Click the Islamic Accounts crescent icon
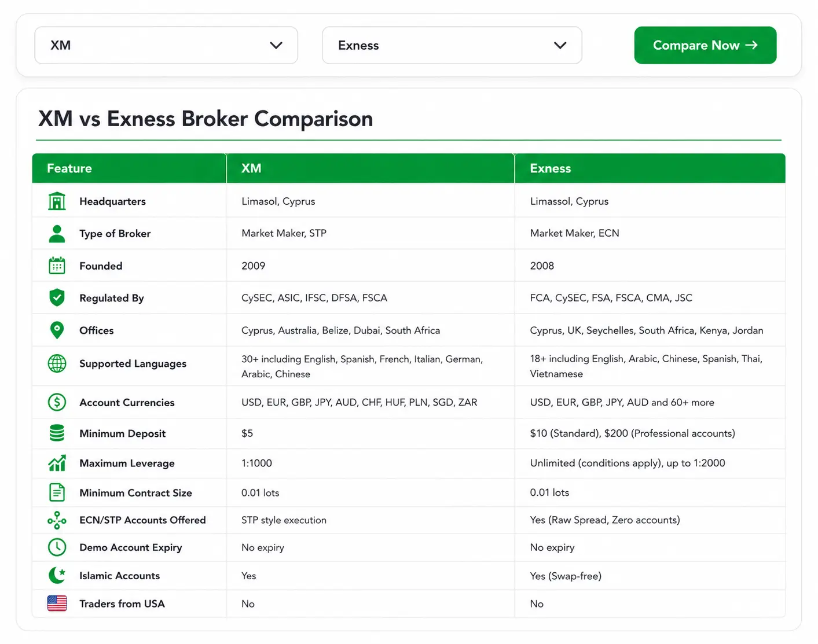The image size is (818, 644). tap(57, 575)
